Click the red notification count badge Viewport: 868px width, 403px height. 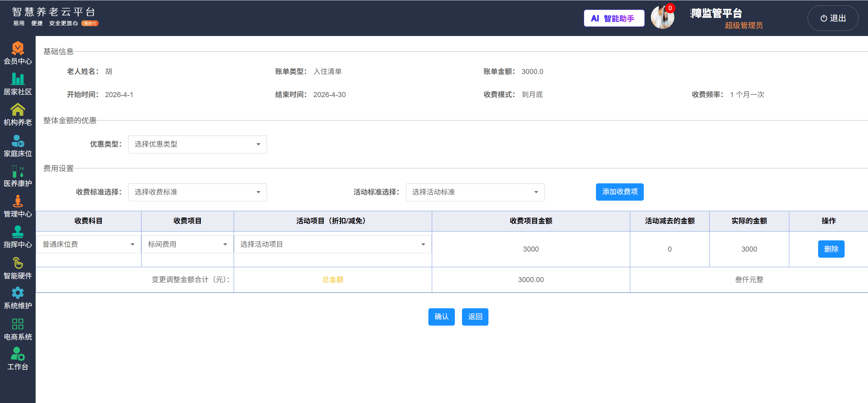670,8
